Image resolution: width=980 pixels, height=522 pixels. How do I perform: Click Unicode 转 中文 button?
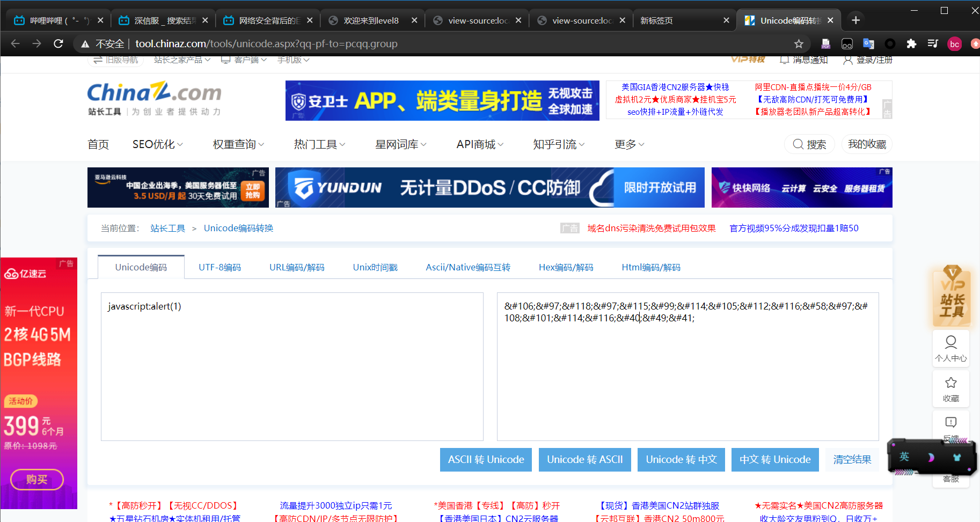point(681,460)
